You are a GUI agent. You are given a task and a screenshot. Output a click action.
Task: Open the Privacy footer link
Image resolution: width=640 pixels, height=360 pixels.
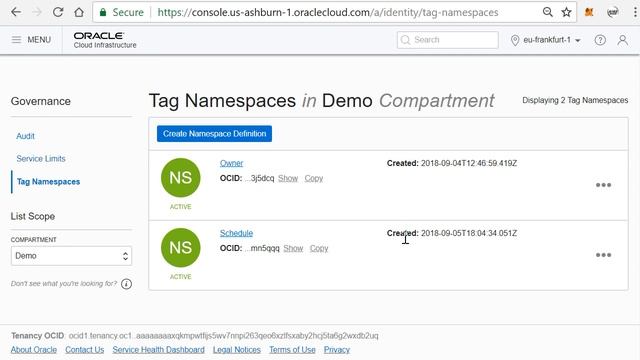[x=337, y=350]
